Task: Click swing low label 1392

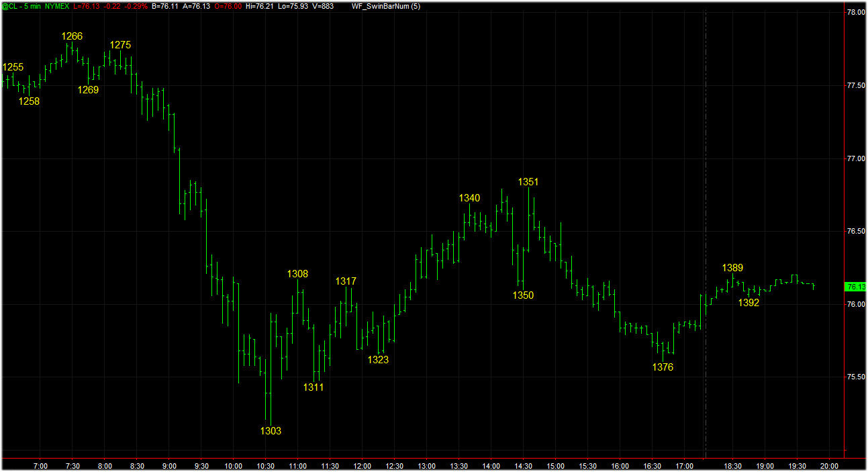Action: click(x=749, y=303)
